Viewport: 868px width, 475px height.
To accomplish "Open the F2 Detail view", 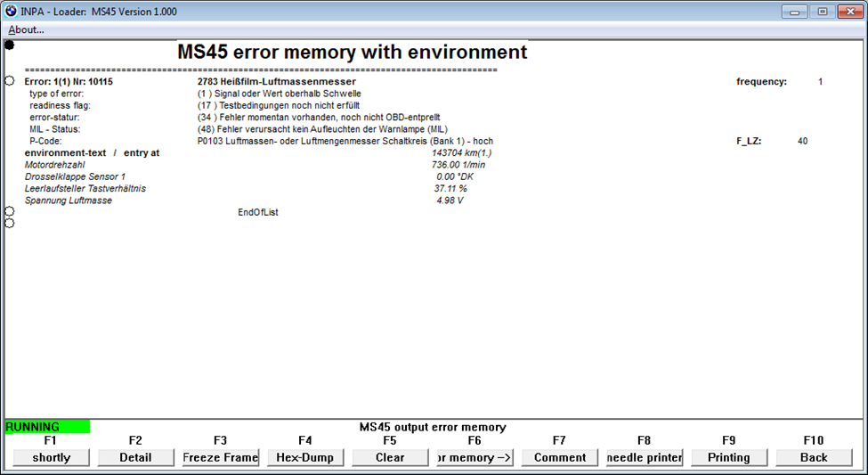I will point(135,457).
